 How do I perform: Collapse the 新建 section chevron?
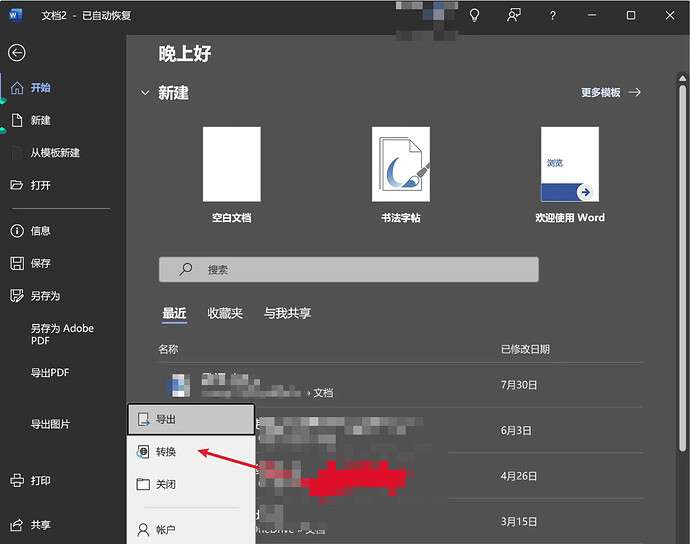point(145,93)
